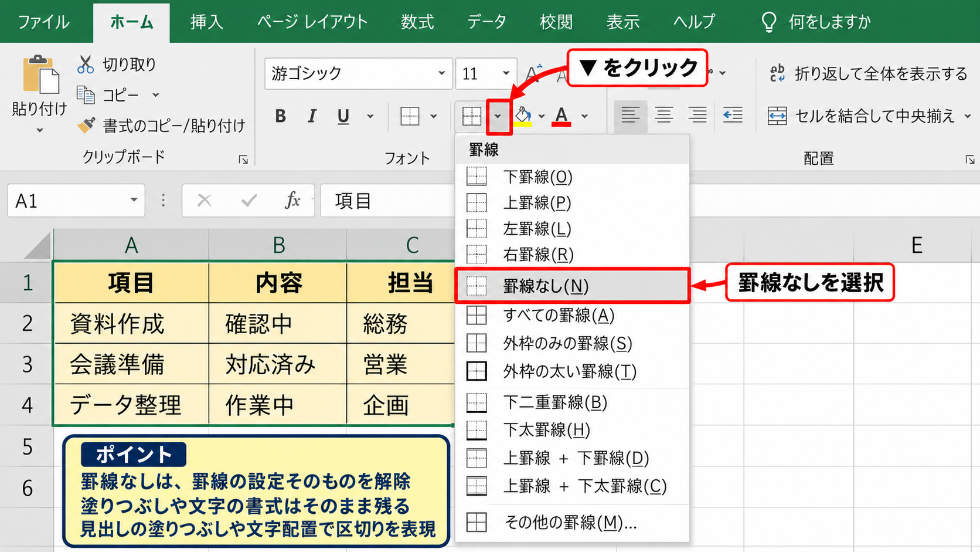The height and width of the screenshot is (552, 980).
Task: Click 折り返して全体を表示する button
Action: point(869,73)
